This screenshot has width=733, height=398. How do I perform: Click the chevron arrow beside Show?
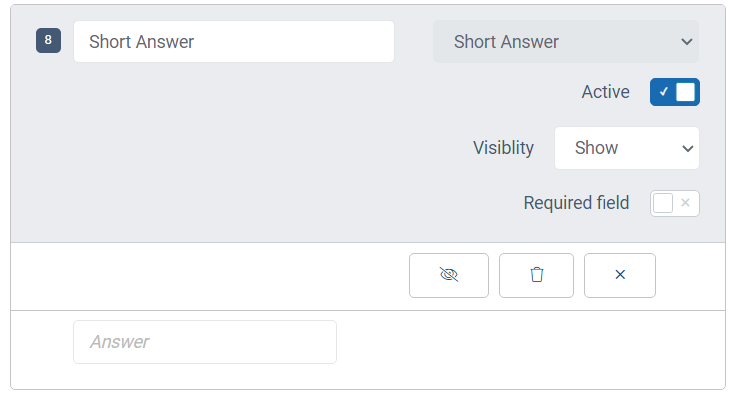(x=687, y=149)
